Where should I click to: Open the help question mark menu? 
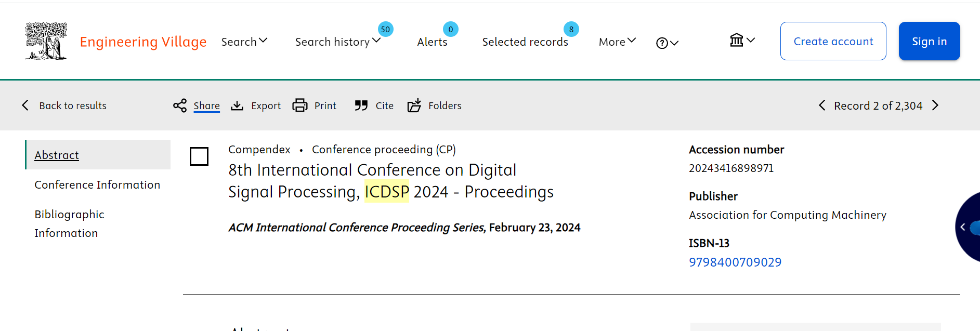(668, 43)
